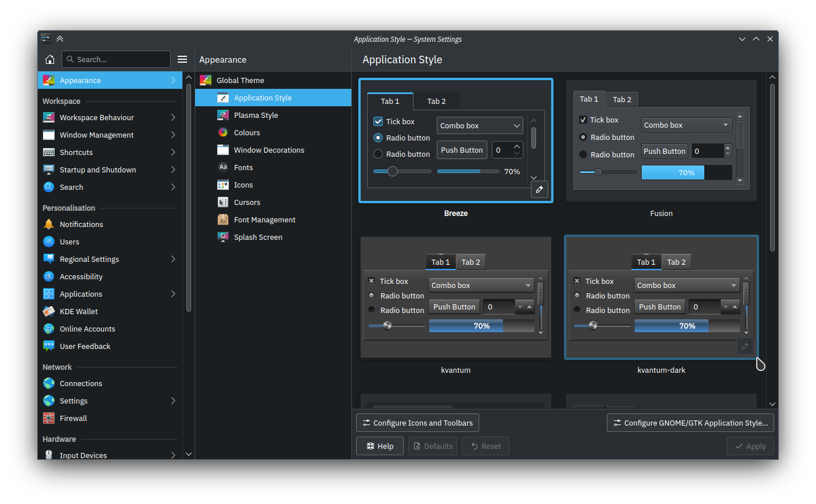This screenshot has width=816, height=504.
Task: Click the Global Theme icon
Action: [206, 80]
